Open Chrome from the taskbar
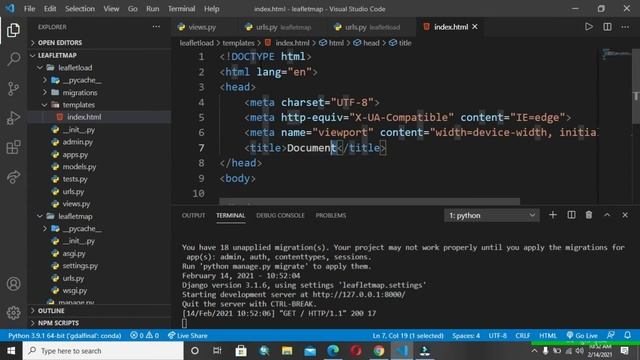The width and height of the screenshot is (640, 360). 379,351
